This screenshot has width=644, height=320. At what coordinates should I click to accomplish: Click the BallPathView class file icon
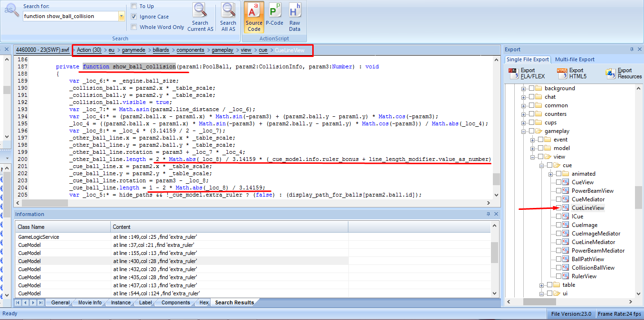tap(566, 259)
